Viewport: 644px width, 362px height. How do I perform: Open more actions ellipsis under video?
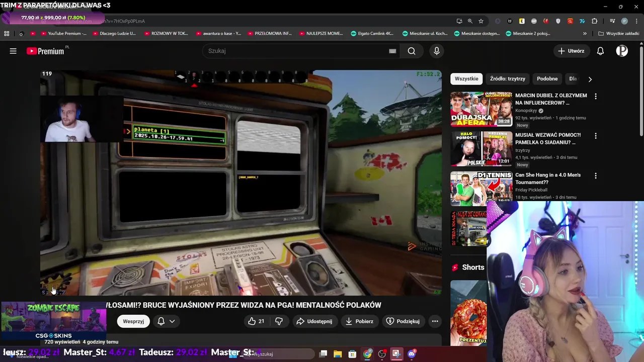[435, 321]
